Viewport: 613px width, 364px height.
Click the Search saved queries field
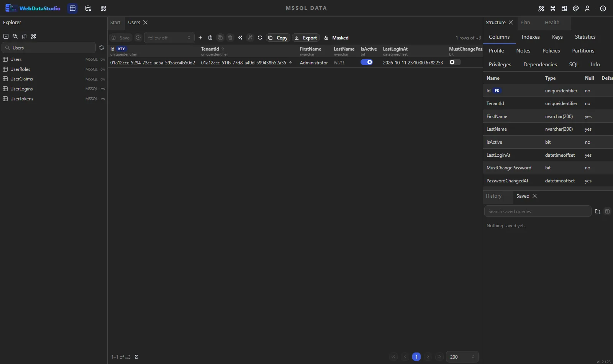click(538, 212)
